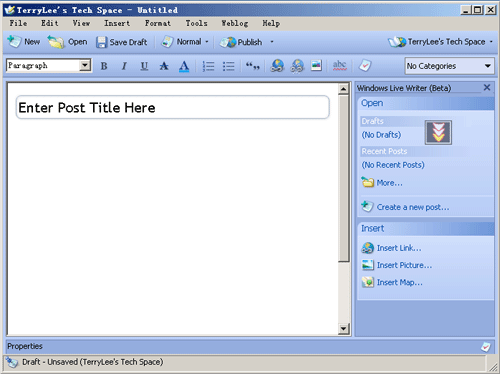Click the insert hyperlink toolbar icon
The image size is (500, 374).
click(x=277, y=66)
